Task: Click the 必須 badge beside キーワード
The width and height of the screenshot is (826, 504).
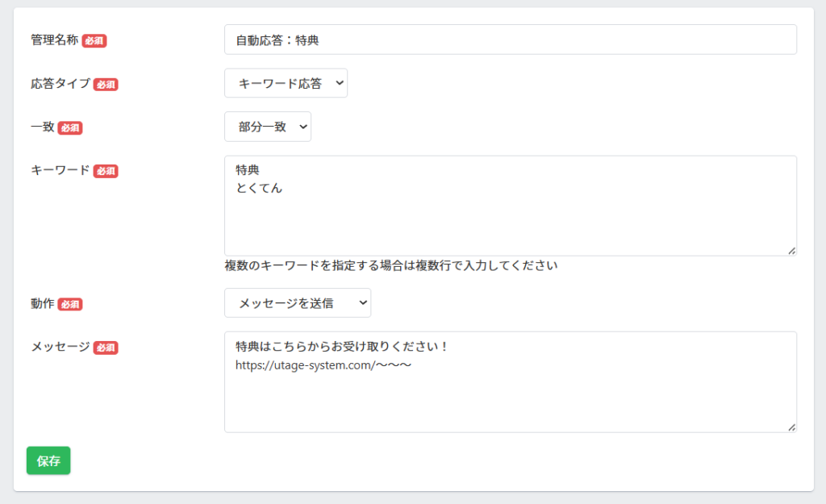Action: (106, 171)
